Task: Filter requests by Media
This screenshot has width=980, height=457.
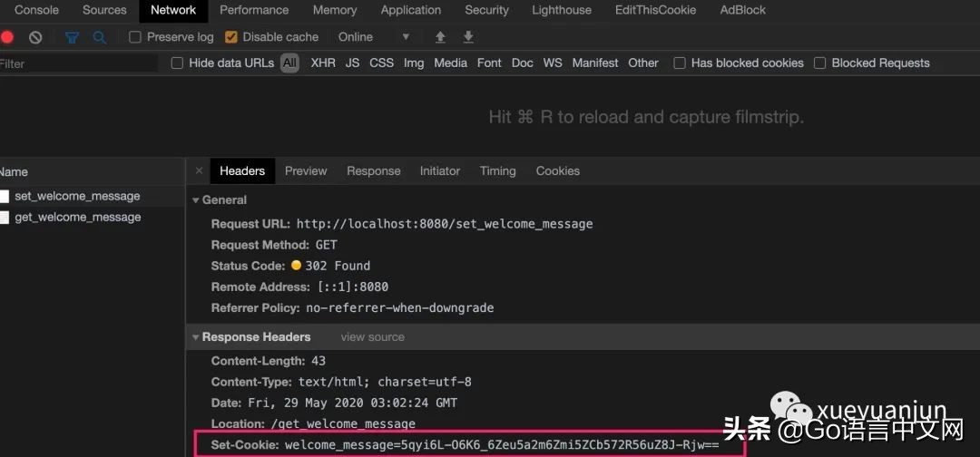Action: [x=451, y=63]
